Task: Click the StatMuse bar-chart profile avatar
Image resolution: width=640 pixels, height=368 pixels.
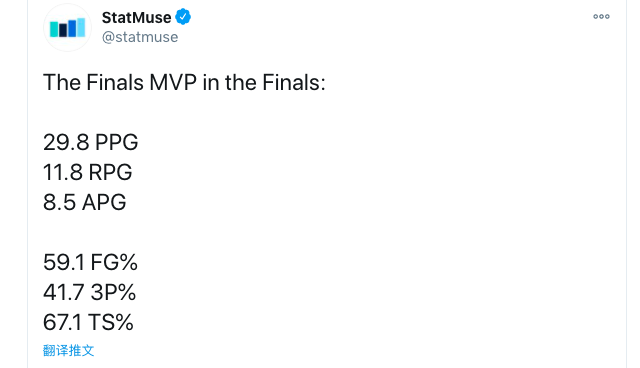Action: point(67,28)
